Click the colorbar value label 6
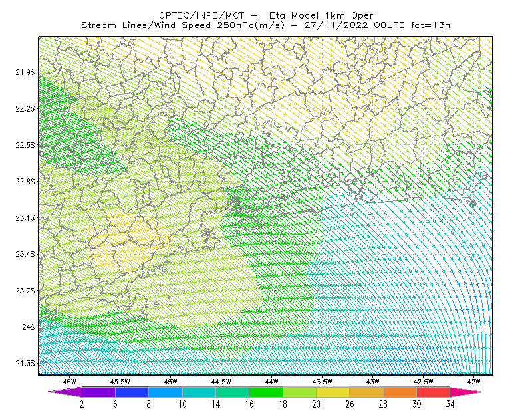The height and width of the screenshot is (411, 532). click(115, 404)
